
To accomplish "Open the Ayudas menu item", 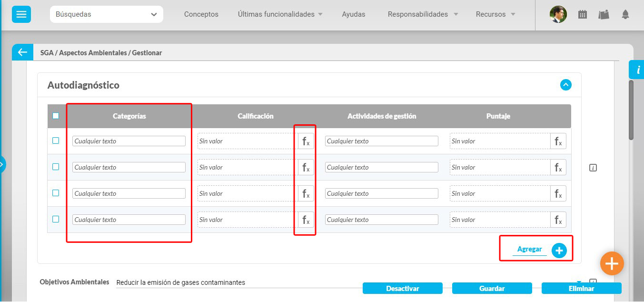I will coord(354,14).
